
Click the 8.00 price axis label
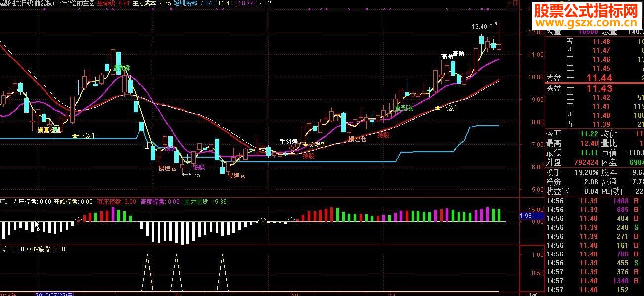(538, 122)
